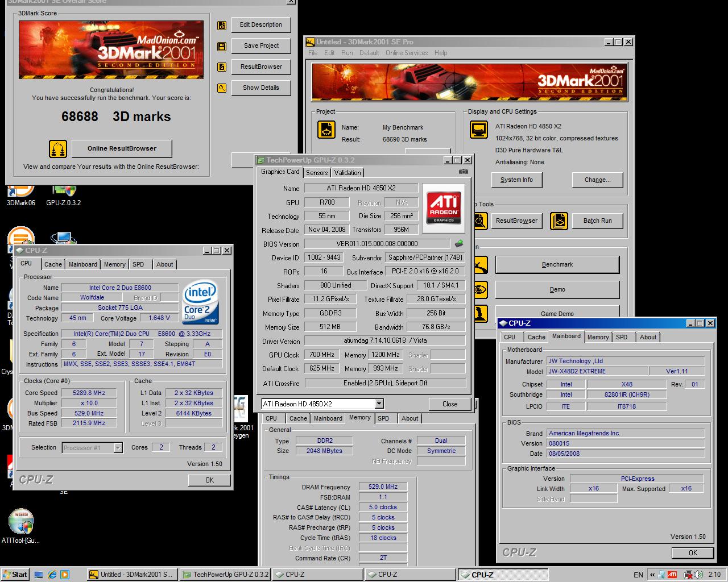728x582 pixels.
Task: Select the Untitled - 3DMark2001 taskbar button
Action: click(x=131, y=575)
